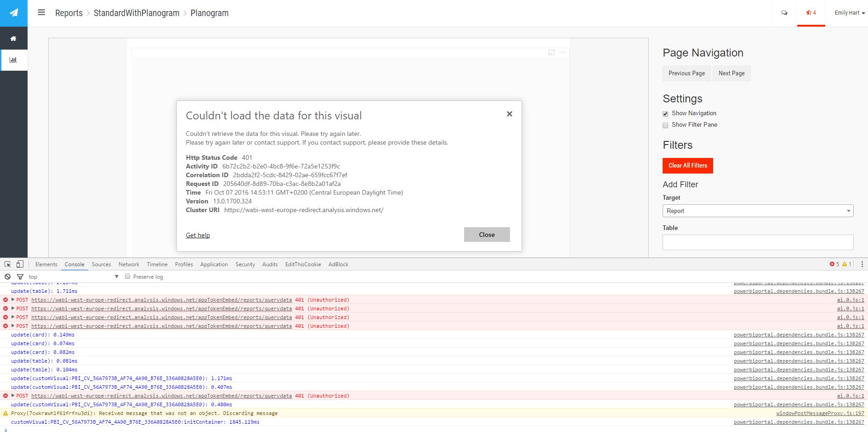
Task: Open the Target Report dropdown
Action: click(x=758, y=211)
